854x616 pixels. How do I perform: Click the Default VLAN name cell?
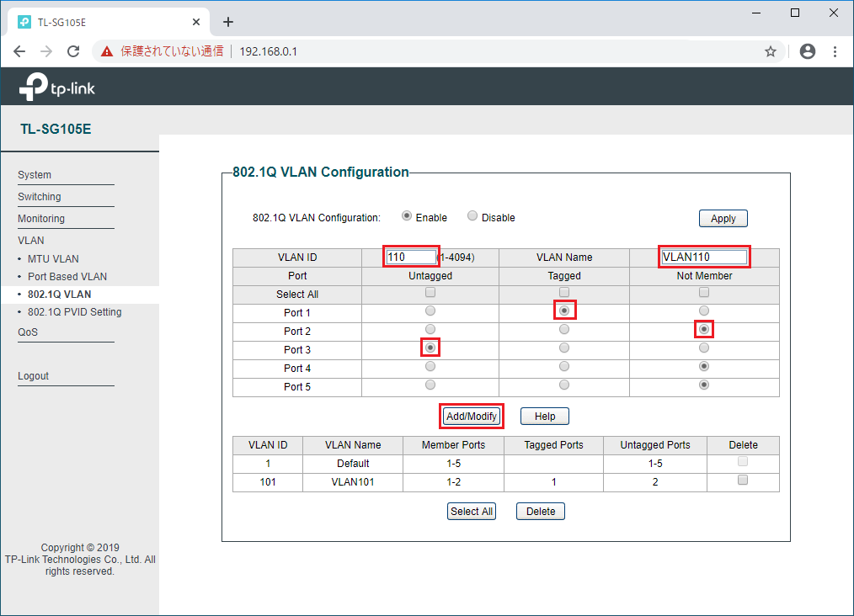353,464
